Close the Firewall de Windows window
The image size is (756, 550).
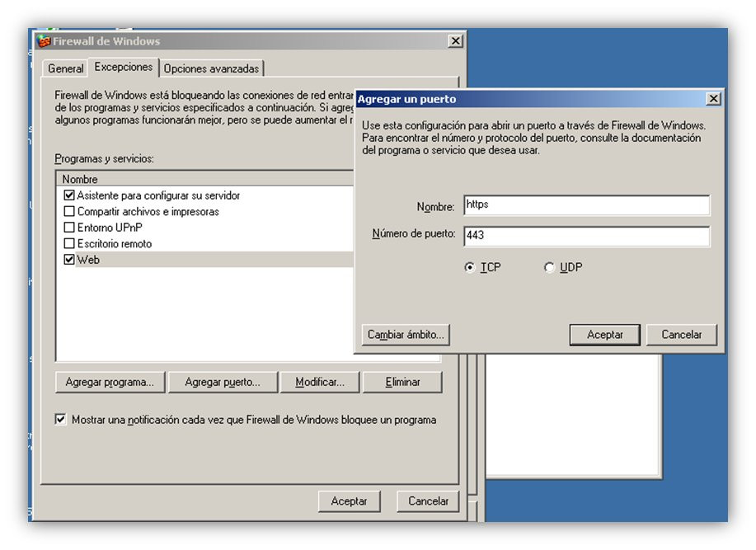(x=455, y=41)
